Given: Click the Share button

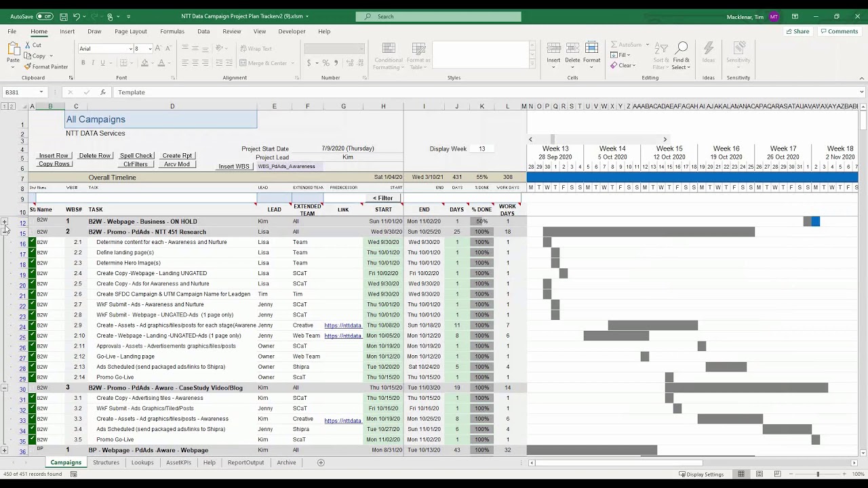Looking at the screenshot, I should coord(797,31).
